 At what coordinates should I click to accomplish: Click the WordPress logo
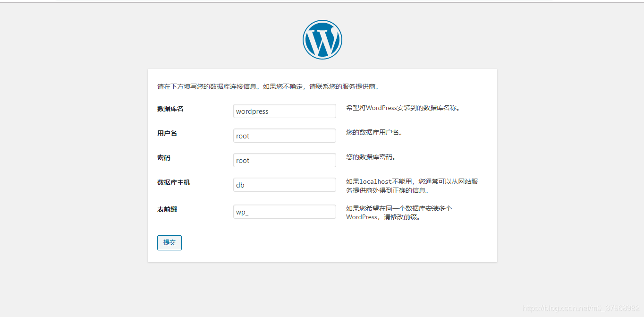322,40
